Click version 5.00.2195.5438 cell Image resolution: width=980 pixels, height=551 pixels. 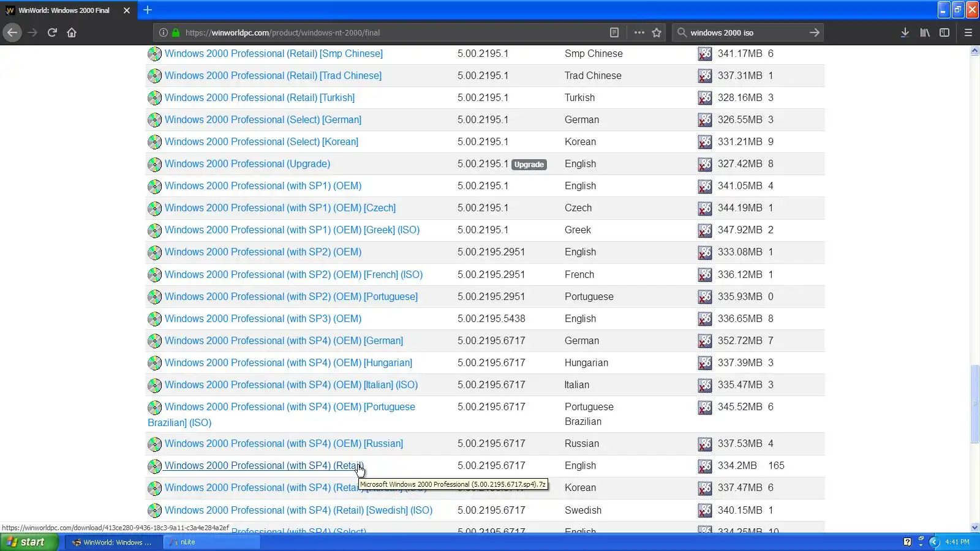pos(491,318)
